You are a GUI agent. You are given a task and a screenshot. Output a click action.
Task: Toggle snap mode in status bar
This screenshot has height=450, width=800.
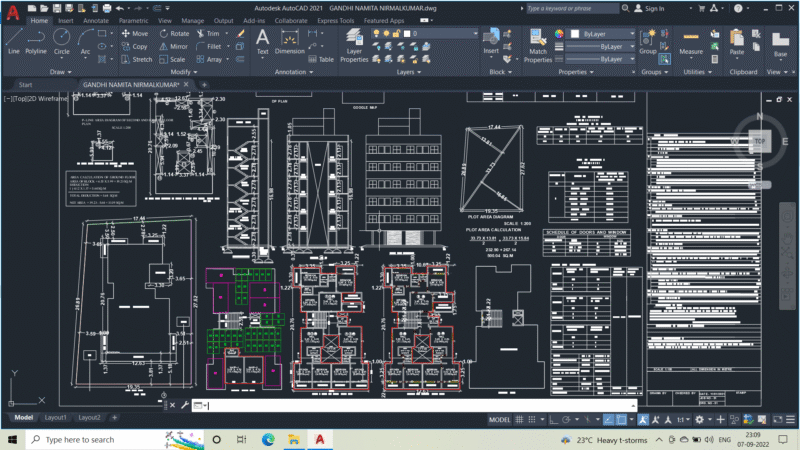tap(532, 419)
